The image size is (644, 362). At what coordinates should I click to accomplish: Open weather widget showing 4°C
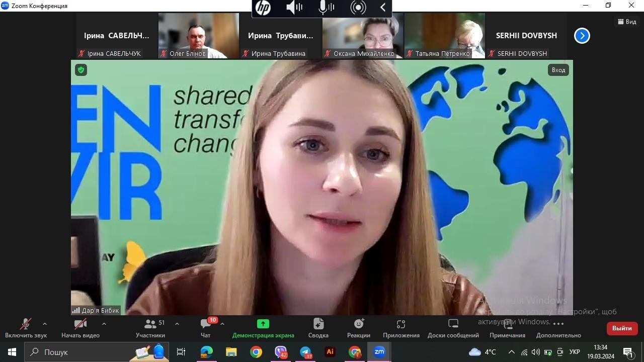pyautogui.click(x=482, y=352)
